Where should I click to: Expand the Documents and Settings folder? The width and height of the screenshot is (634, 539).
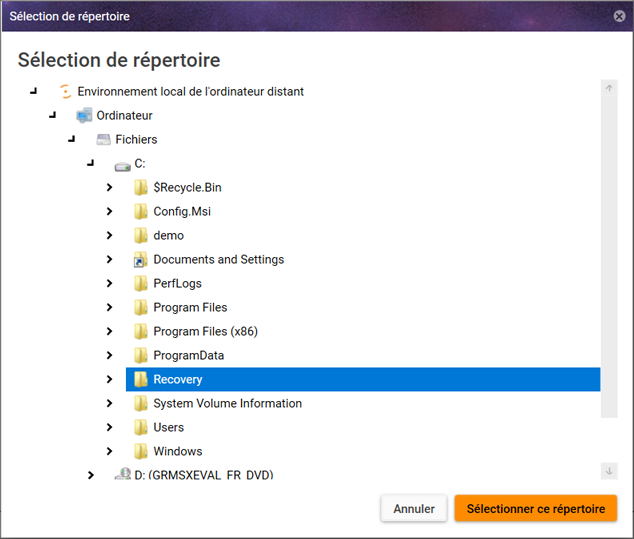[x=109, y=259]
